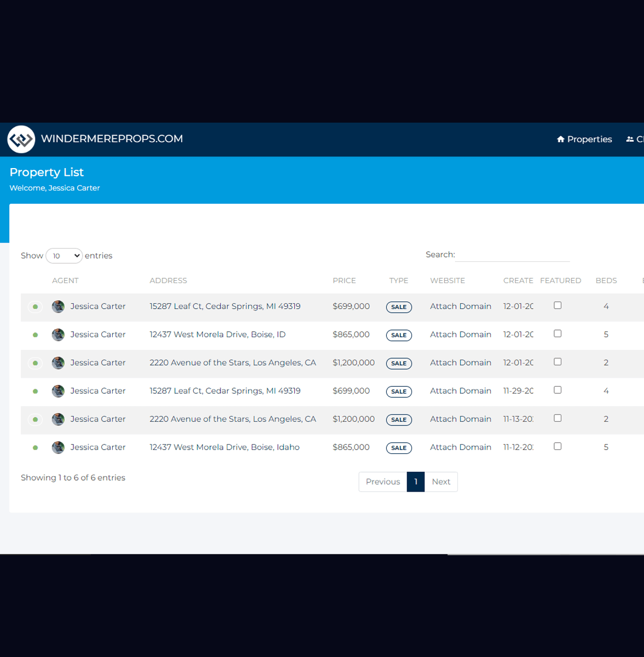Image resolution: width=644 pixels, height=657 pixels.
Task: Go to pagination page 1
Action: (x=416, y=482)
